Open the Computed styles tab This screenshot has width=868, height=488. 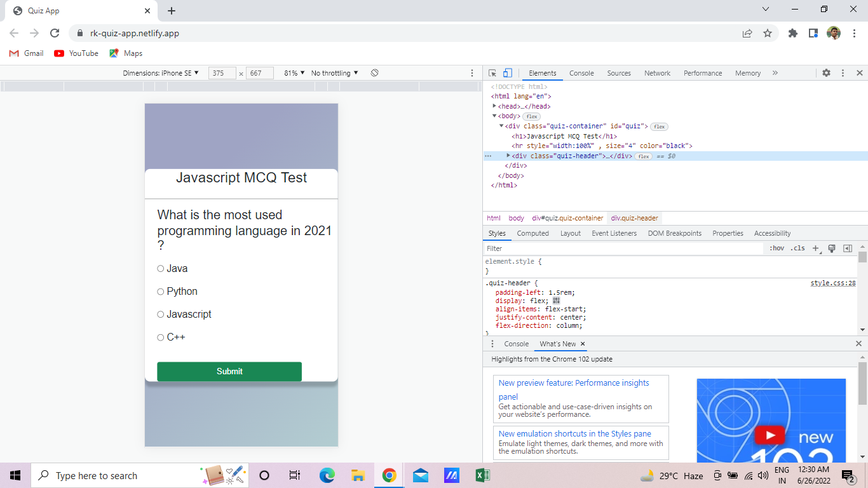click(x=532, y=233)
